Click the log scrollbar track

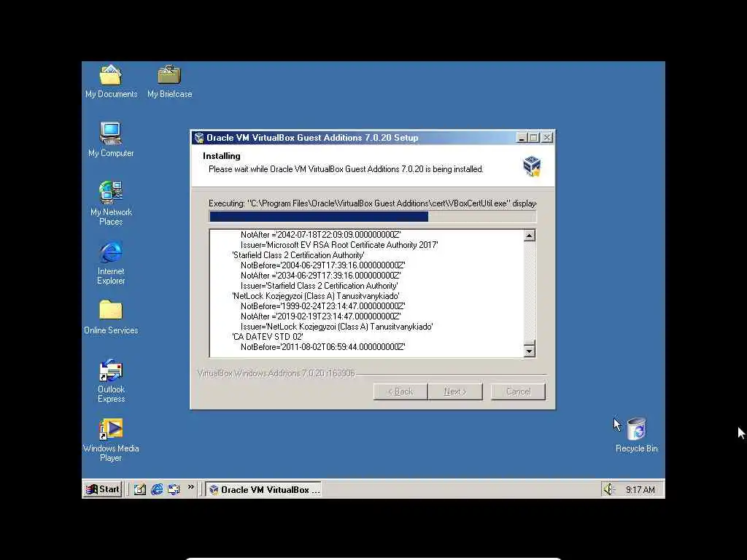[x=530, y=290]
